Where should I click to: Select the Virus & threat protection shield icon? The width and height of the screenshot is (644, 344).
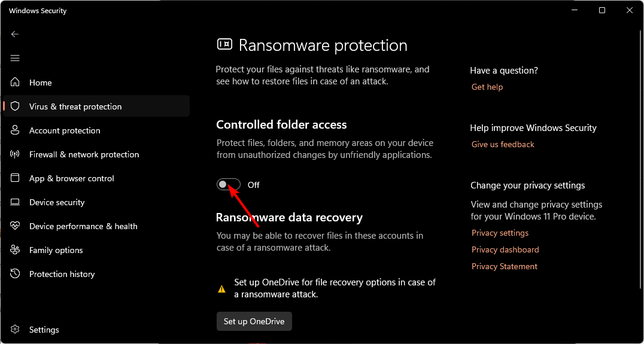tap(15, 106)
